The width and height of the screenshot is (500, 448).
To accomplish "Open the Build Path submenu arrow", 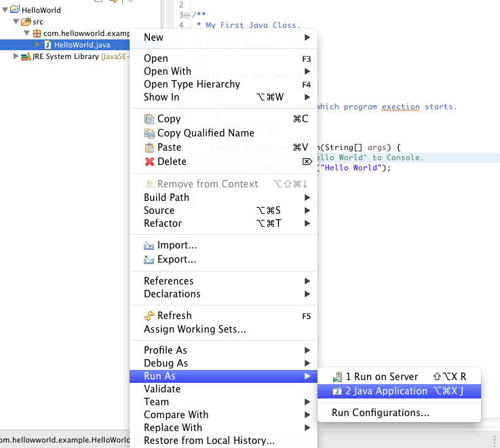I will pos(307,198).
